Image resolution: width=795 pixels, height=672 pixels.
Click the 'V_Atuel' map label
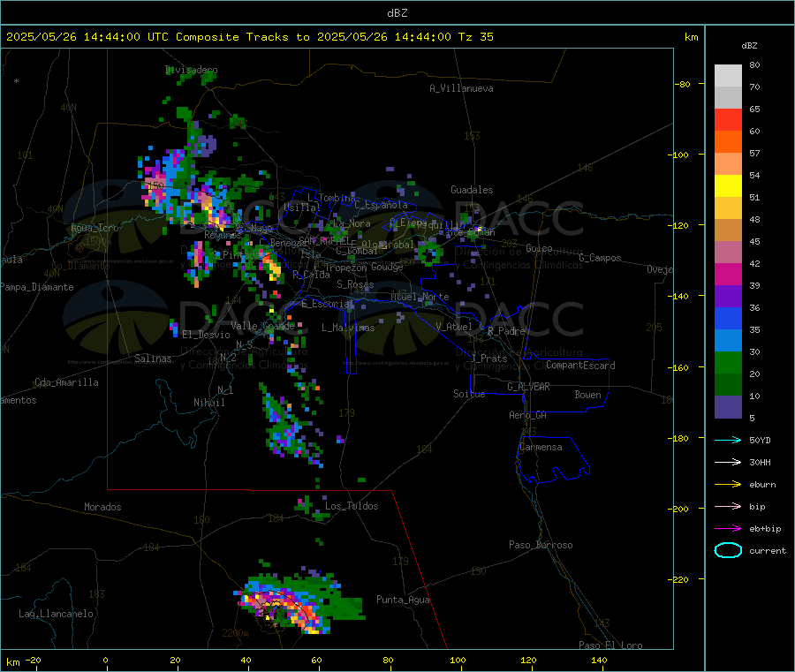[x=454, y=327]
